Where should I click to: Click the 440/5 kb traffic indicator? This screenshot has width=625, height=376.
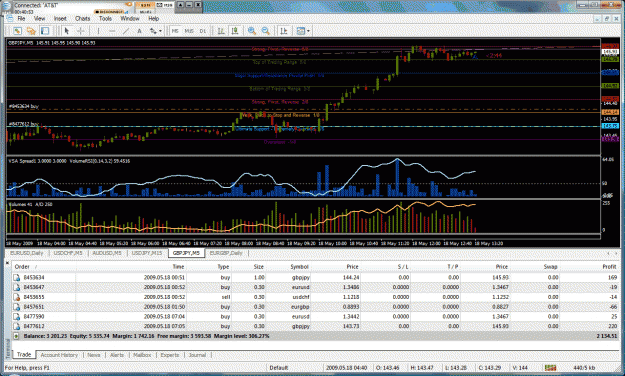pos(584,368)
